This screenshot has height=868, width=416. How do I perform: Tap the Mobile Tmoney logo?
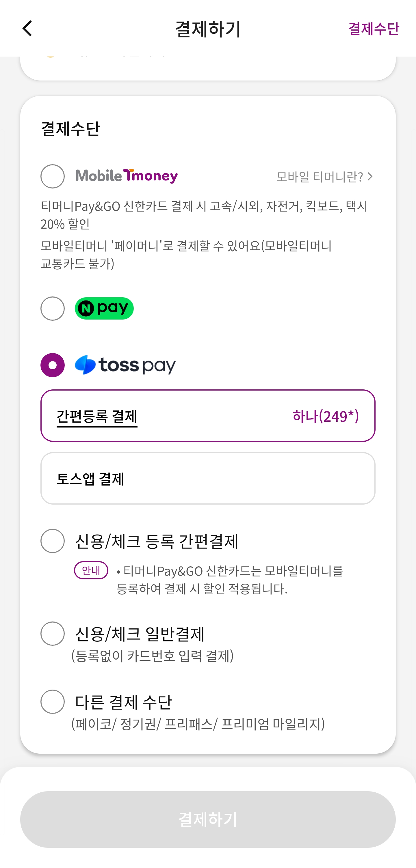pyautogui.click(x=127, y=176)
